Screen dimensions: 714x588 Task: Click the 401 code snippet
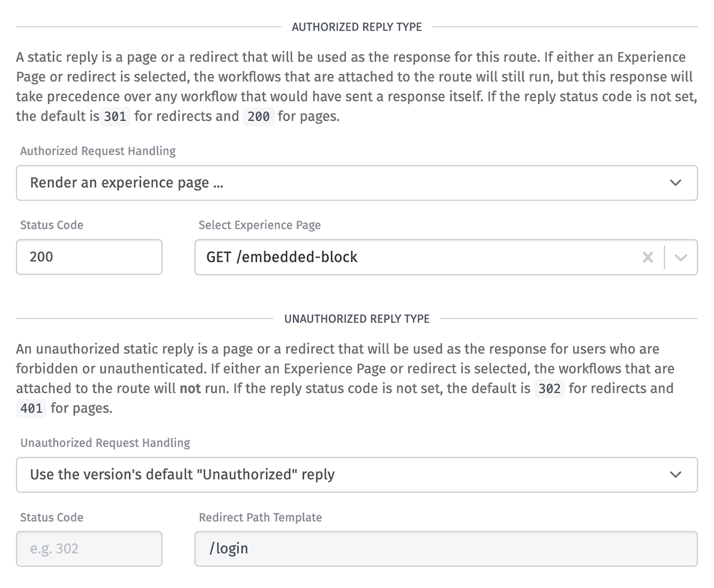click(x=31, y=408)
